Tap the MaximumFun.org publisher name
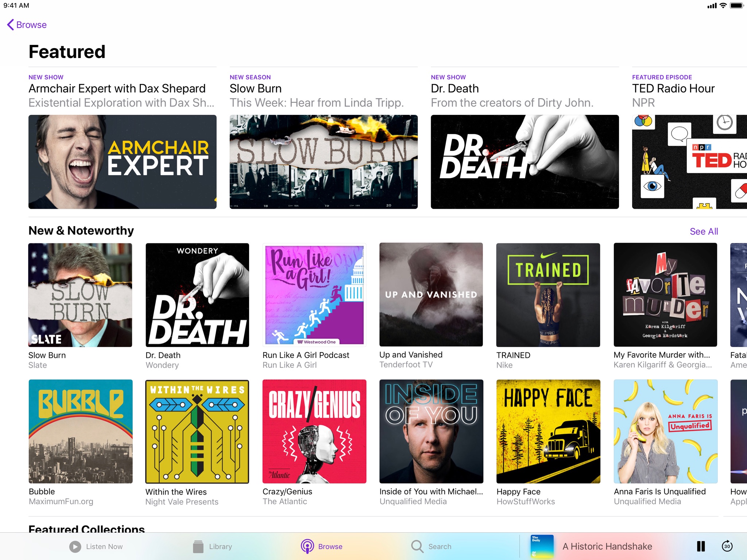This screenshot has height=560, width=747. click(x=61, y=501)
